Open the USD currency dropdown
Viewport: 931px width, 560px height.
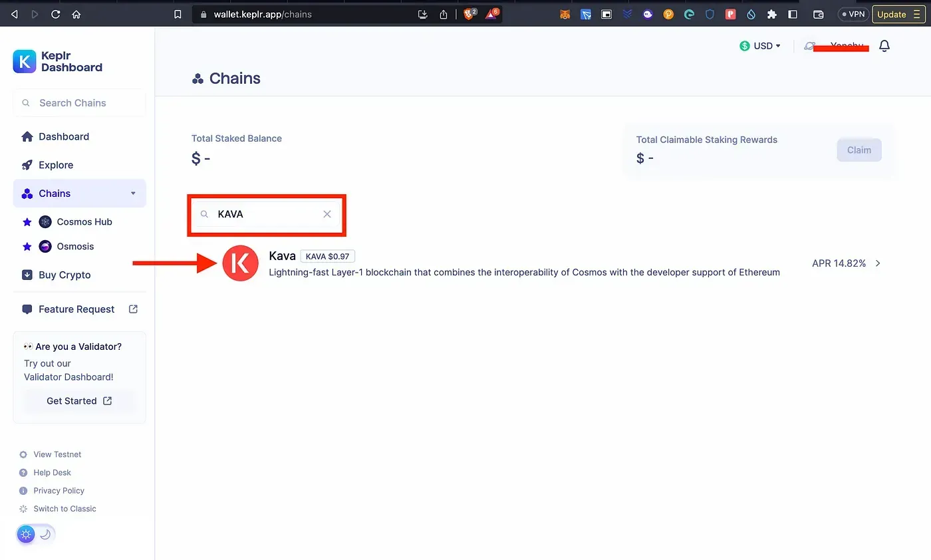pos(760,46)
